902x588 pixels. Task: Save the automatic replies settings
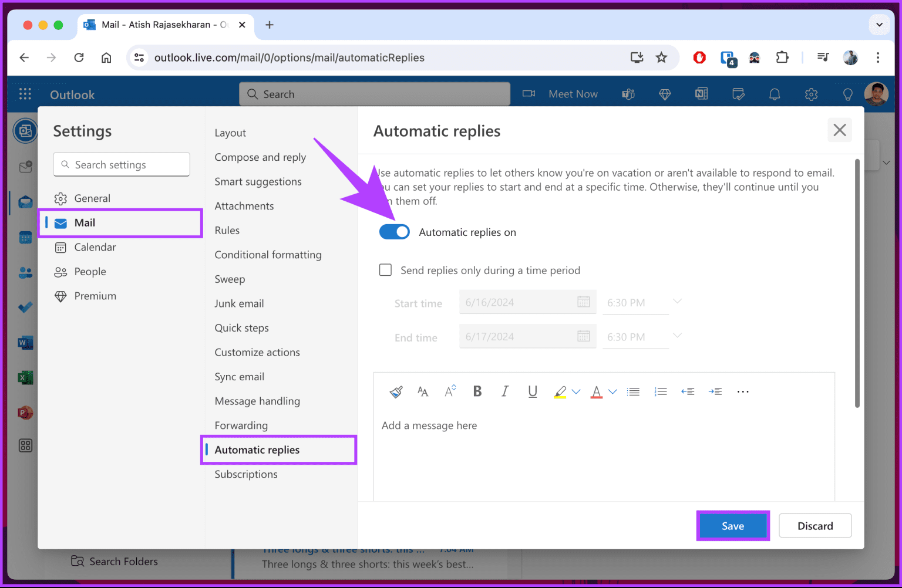(732, 525)
